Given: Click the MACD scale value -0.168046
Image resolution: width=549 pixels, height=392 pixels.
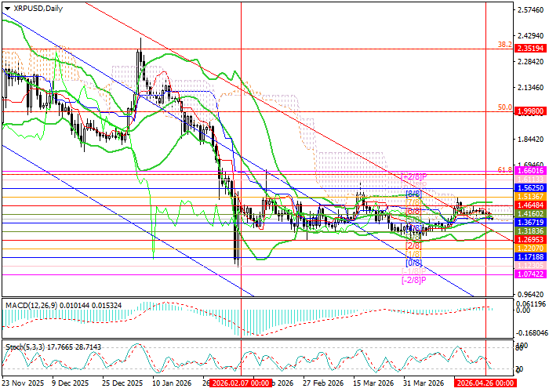Looking at the screenshot, I should (x=531, y=334).
